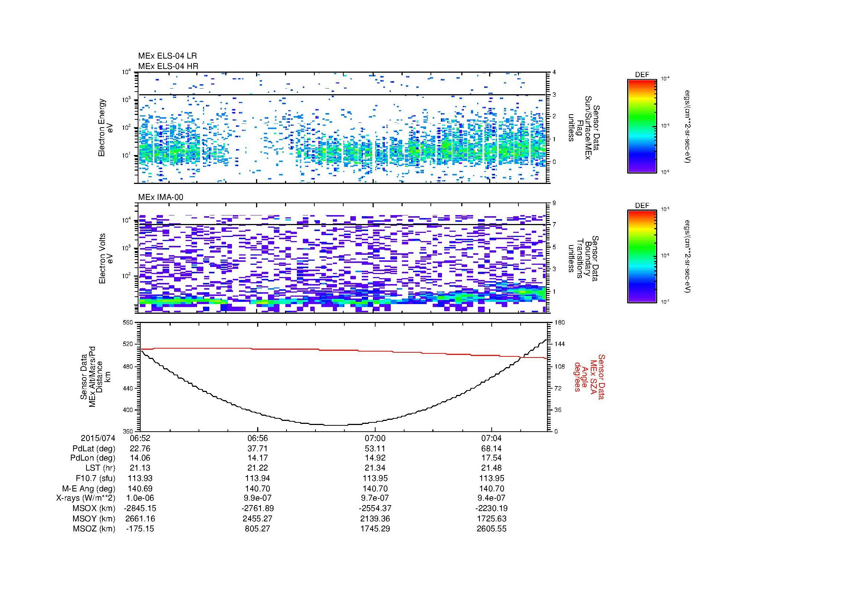This screenshot has width=868, height=613.
Task: Click the 'MSOZ (km)' row label
Action: click(94, 528)
